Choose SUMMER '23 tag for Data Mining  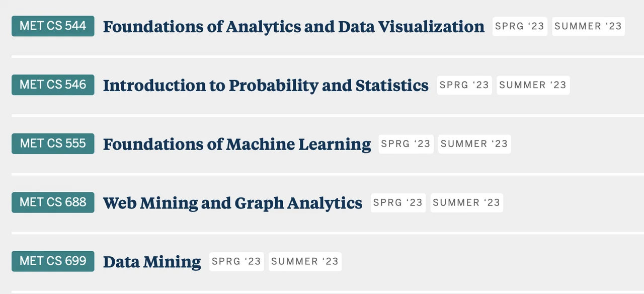[x=305, y=262]
